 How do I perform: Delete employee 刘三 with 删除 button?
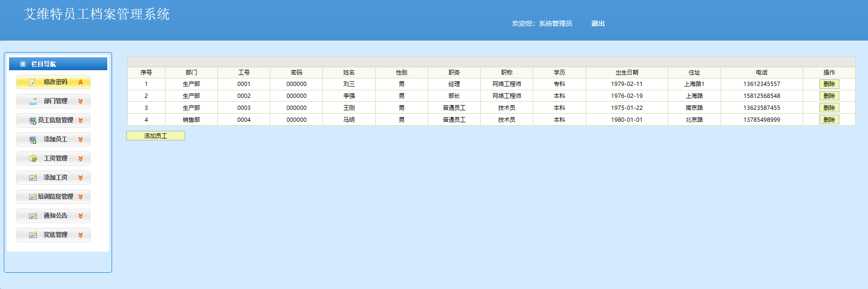coord(829,84)
